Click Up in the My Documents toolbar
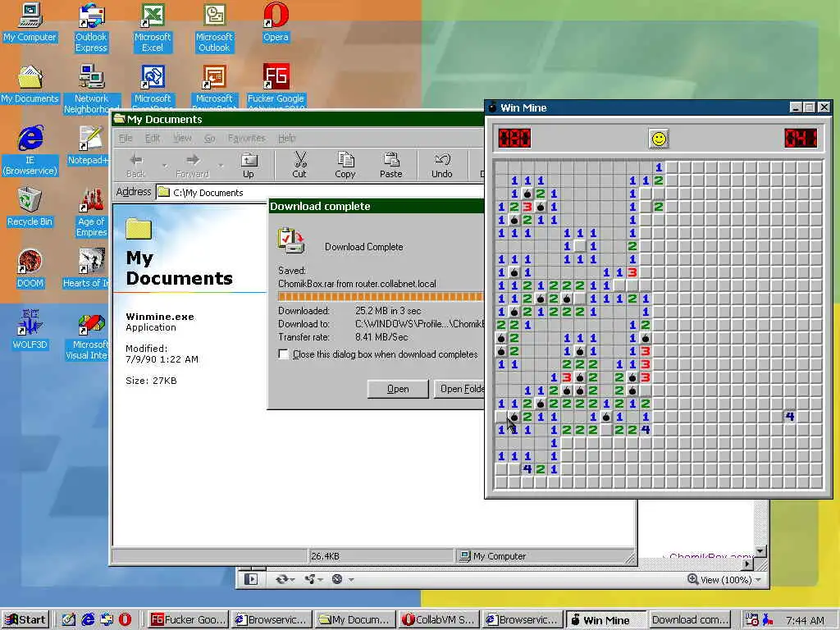The width and height of the screenshot is (840, 630). coord(249,165)
